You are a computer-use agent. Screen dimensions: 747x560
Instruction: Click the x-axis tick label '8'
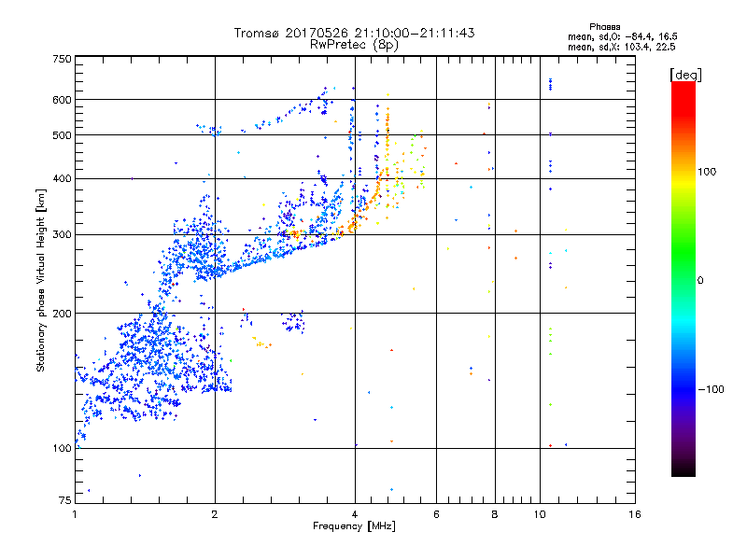pyautogui.click(x=495, y=514)
